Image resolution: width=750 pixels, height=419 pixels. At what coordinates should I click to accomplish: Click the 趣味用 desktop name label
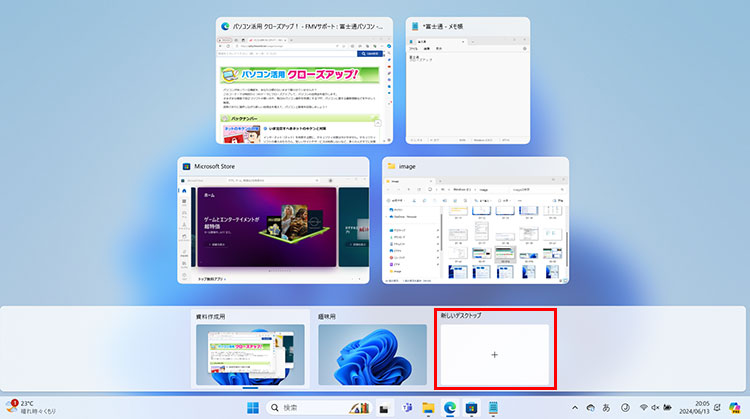pos(327,317)
